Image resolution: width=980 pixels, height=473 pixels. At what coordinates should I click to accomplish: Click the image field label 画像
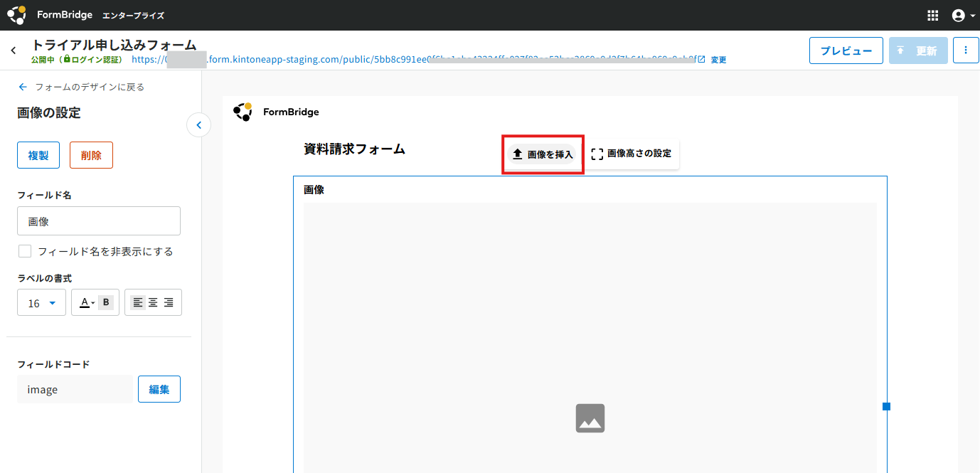pyautogui.click(x=314, y=190)
